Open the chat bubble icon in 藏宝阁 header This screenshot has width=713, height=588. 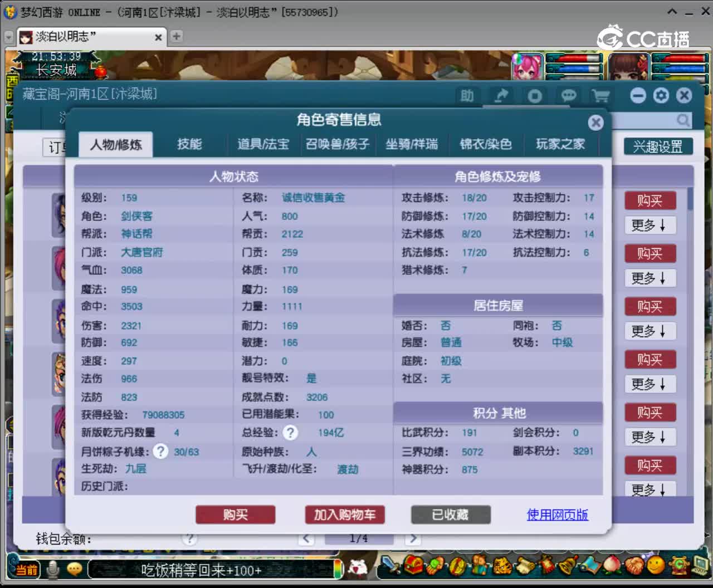[568, 96]
